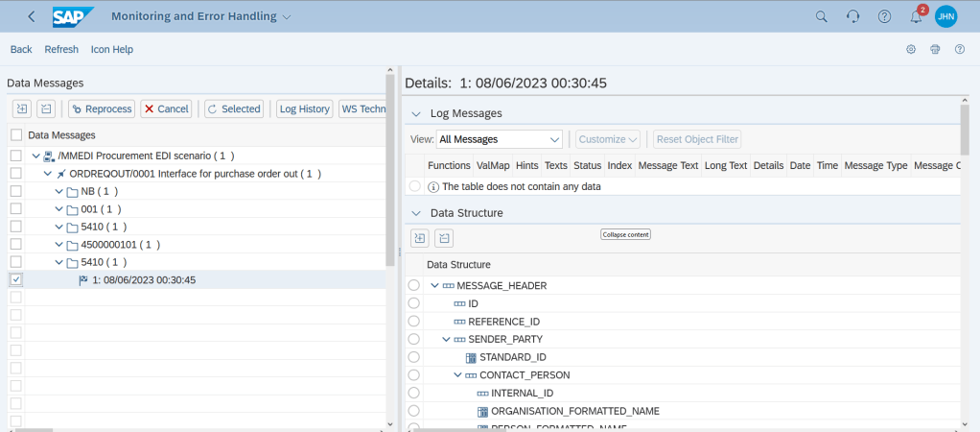
Task: Open the JHN user avatar
Action: coord(945,16)
